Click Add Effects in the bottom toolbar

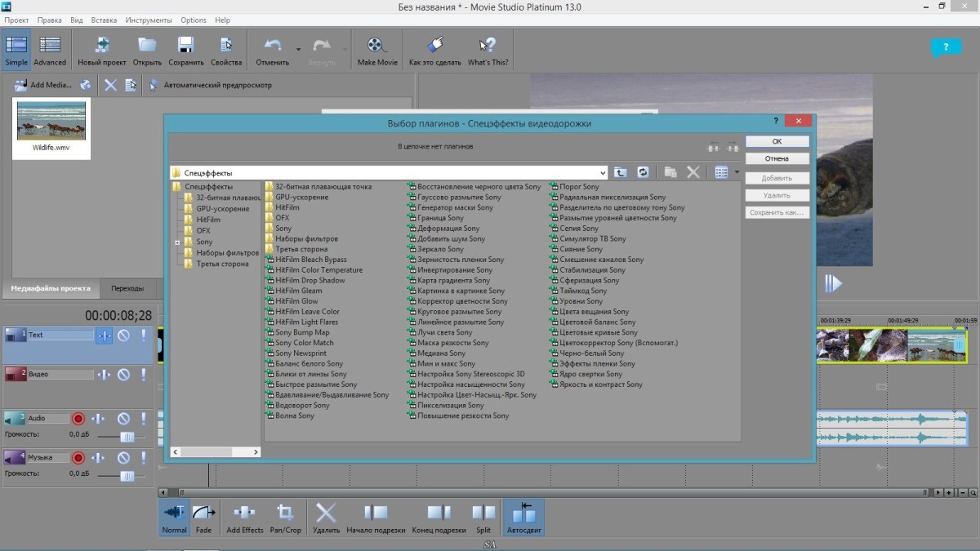(245, 518)
